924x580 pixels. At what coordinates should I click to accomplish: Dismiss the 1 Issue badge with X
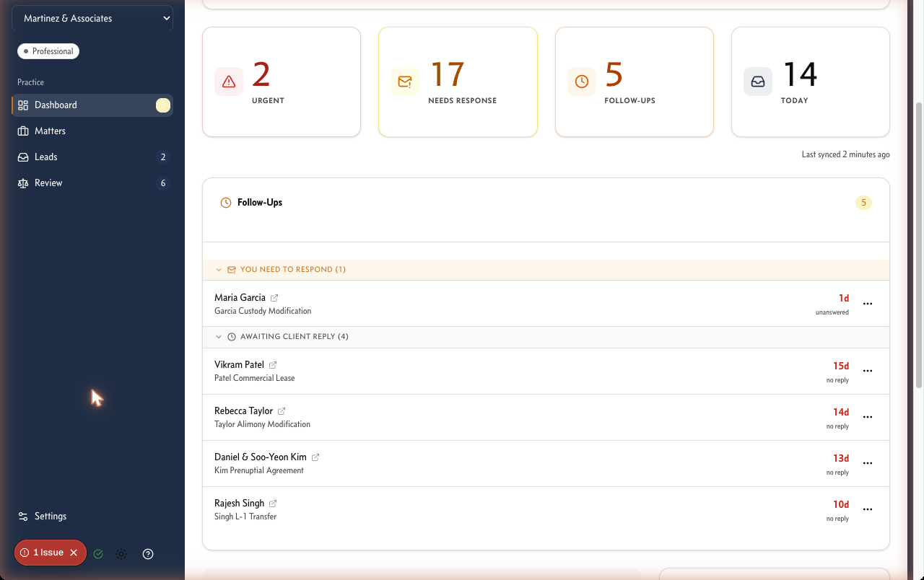click(74, 553)
